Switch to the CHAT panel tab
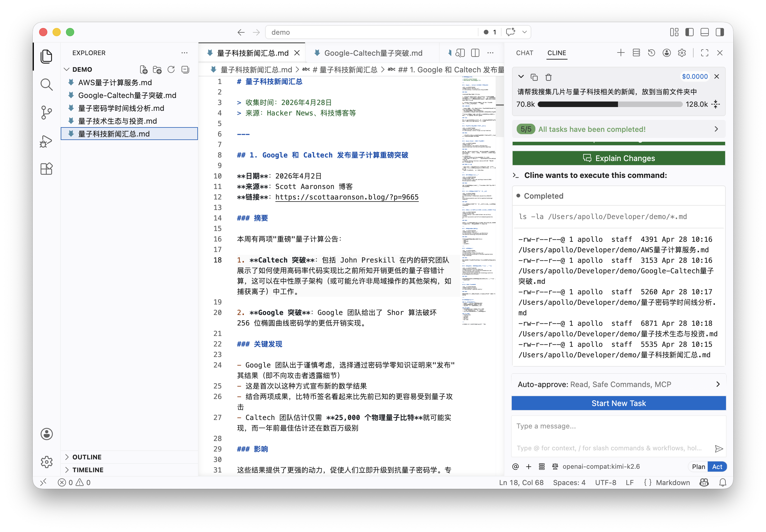 [x=525, y=53]
